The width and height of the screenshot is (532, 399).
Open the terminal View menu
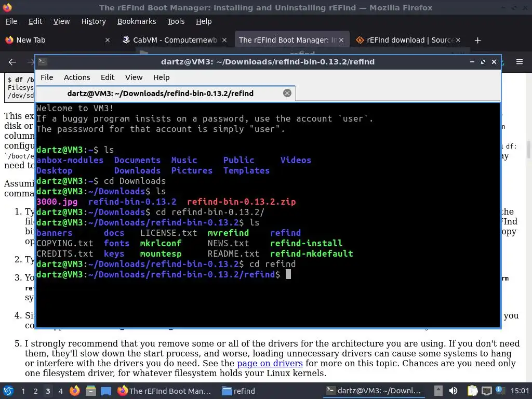(134, 77)
